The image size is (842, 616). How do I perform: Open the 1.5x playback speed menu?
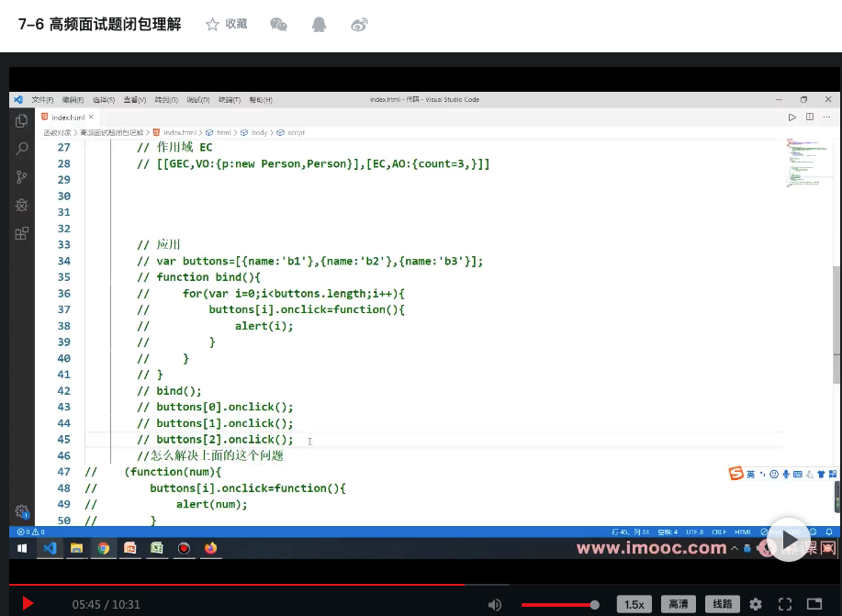click(x=634, y=605)
